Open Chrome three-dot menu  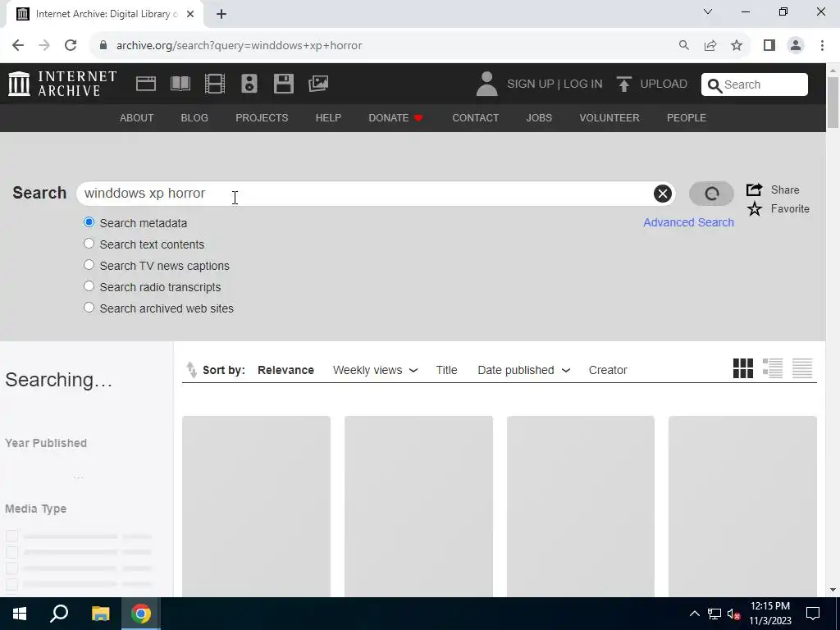point(822,46)
